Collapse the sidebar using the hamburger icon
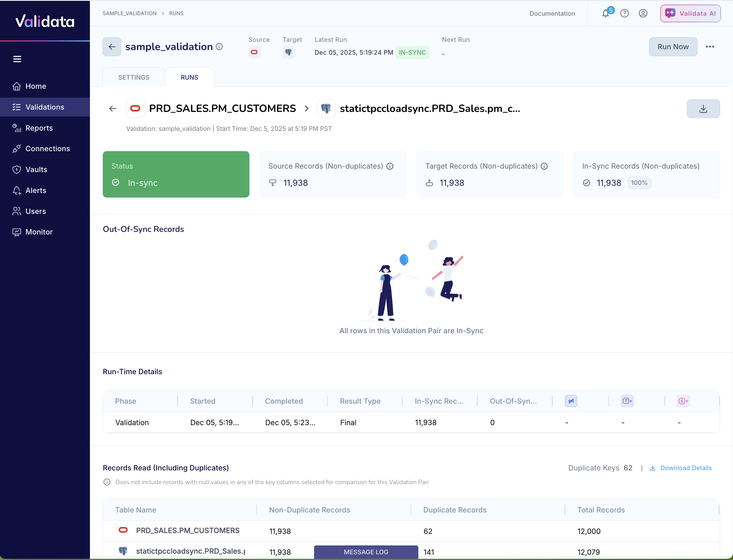Viewport: 733px width, 560px height. click(17, 59)
